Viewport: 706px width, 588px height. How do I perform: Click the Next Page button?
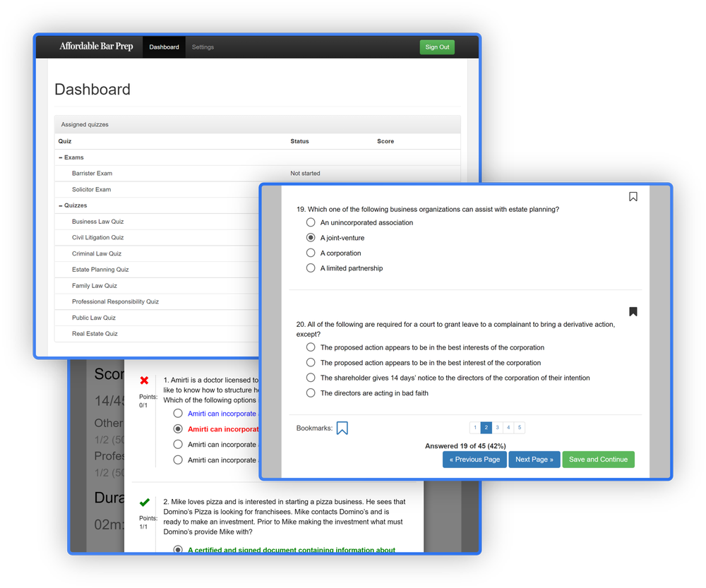click(534, 460)
